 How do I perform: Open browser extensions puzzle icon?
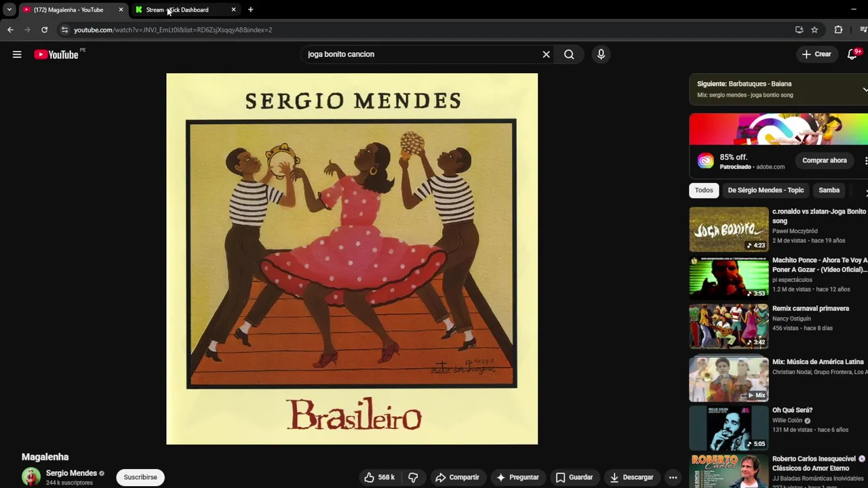coord(838,30)
